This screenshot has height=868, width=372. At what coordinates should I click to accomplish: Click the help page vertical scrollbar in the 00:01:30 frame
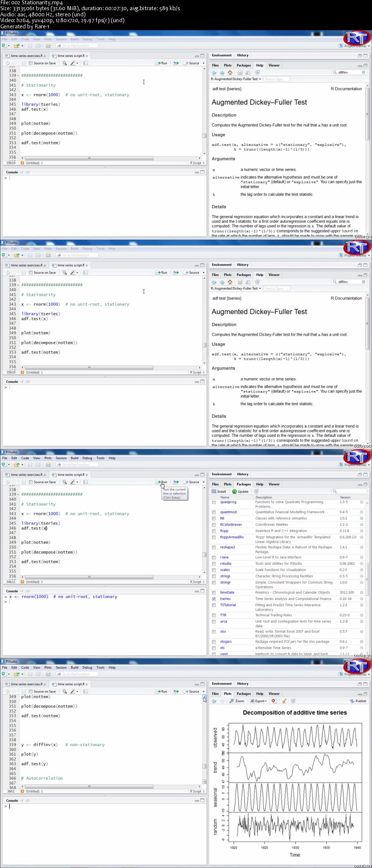(x=367, y=113)
